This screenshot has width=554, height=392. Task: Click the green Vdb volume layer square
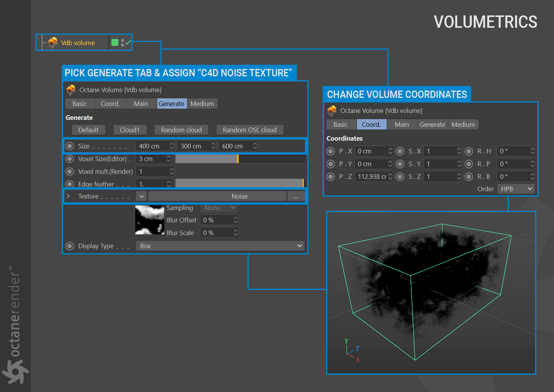point(115,42)
